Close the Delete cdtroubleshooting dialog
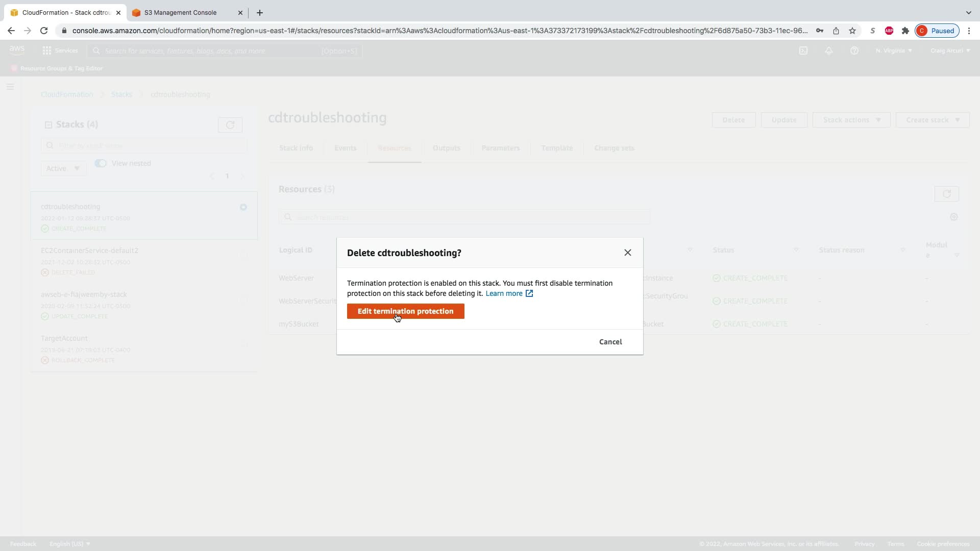This screenshot has width=980, height=551. [627, 253]
